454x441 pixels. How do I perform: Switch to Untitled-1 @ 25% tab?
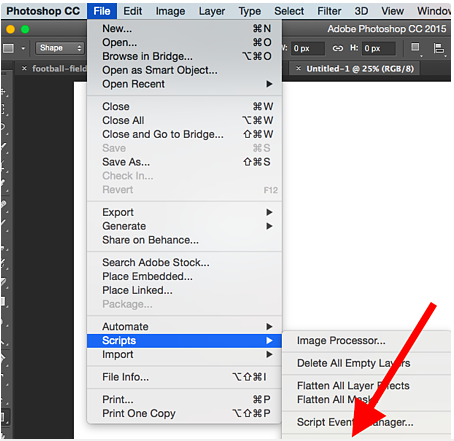pos(360,69)
